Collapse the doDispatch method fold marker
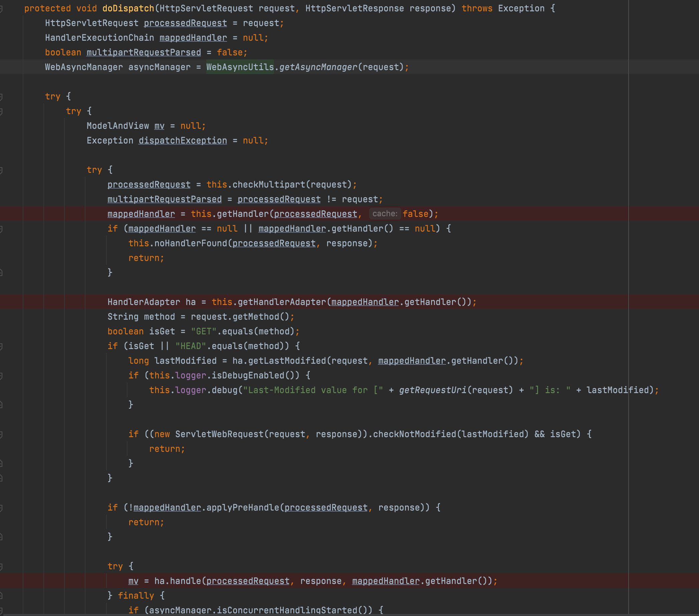Screen dimensions: 699x616 point(1,9)
